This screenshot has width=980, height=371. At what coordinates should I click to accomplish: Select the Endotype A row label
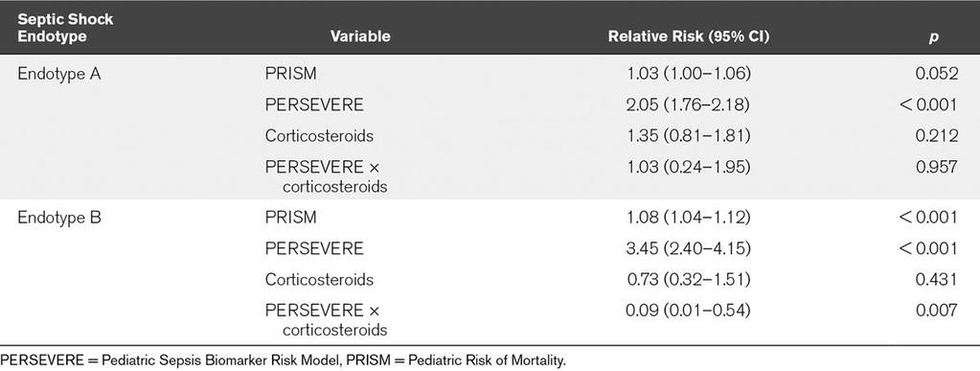coord(58,74)
